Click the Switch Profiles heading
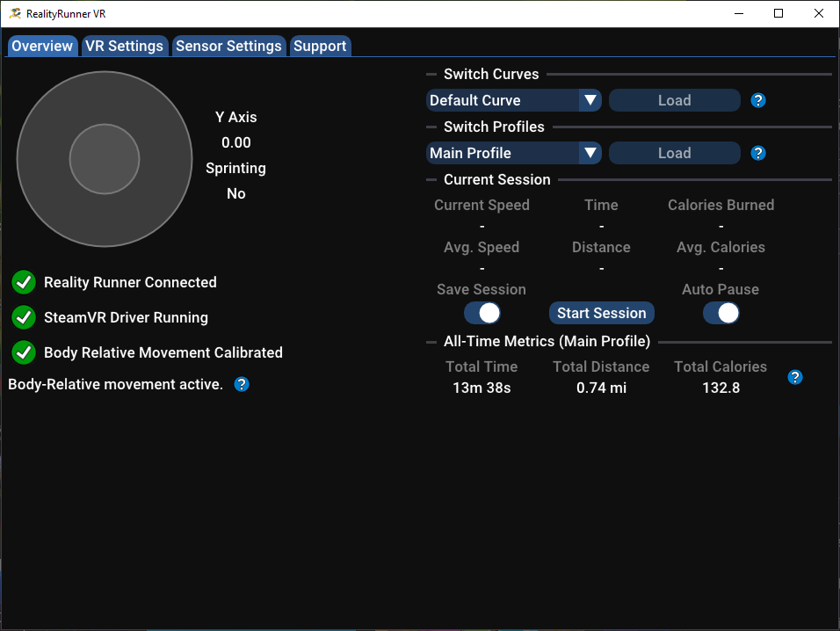 (x=494, y=127)
